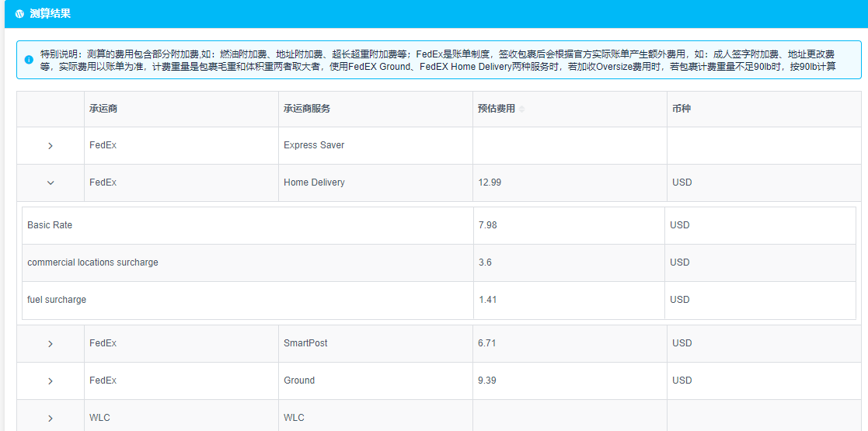Expand the FedEx Express Saver row
Viewport: 868px width, 431px height.
click(x=51, y=145)
